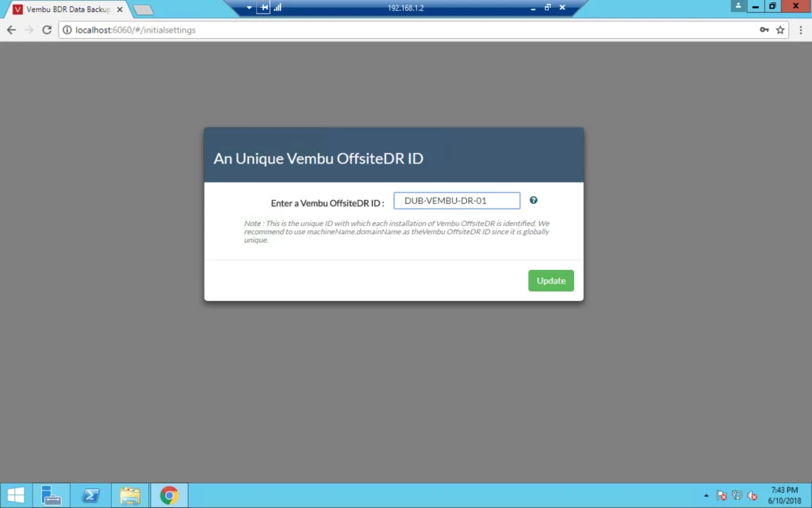The image size is (812, 508).
Task: Open the saved password key icon
Action: [764, 30]
